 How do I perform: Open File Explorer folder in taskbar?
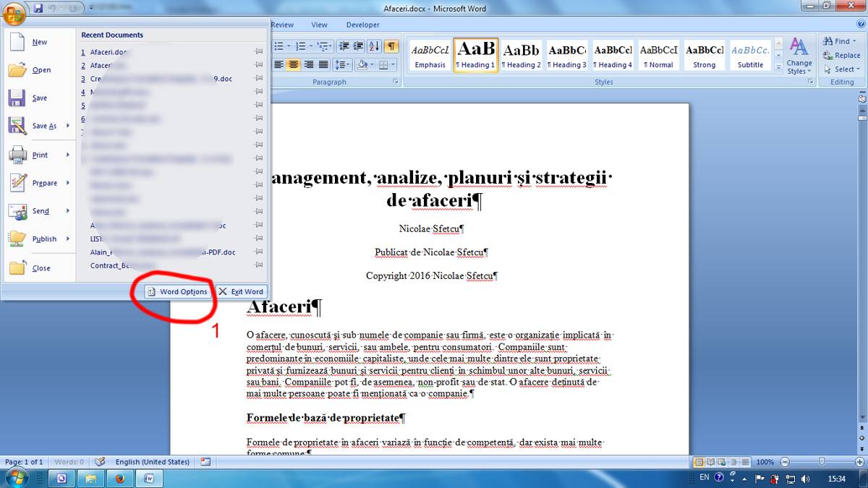pyautogui.click(x=90, y=478)
